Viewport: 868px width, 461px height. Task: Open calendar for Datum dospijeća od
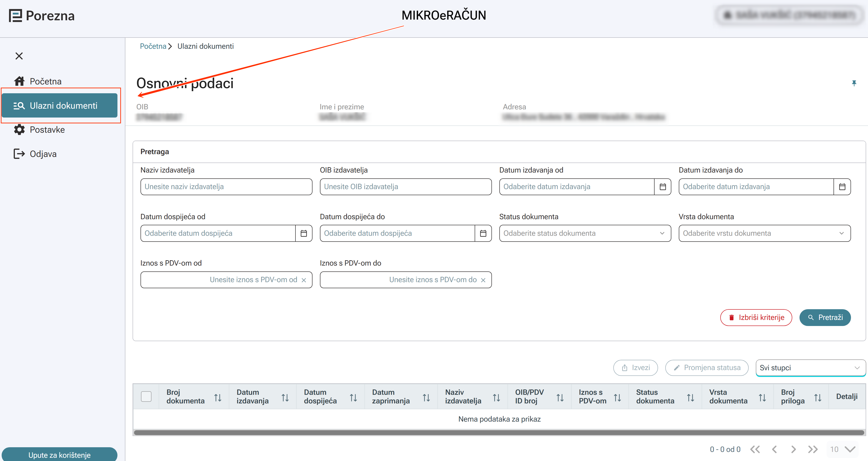(304, 233)
